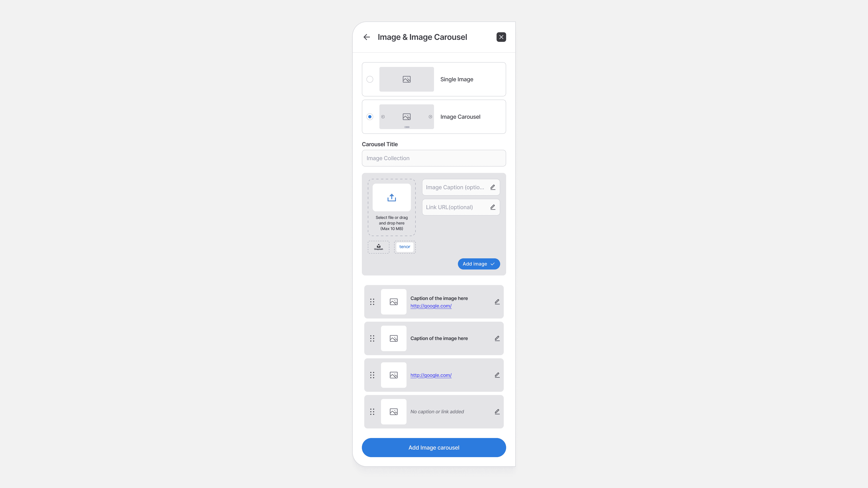Click the Add image button
The width and height of the screenshot is (868, 488).
(478, 264)
